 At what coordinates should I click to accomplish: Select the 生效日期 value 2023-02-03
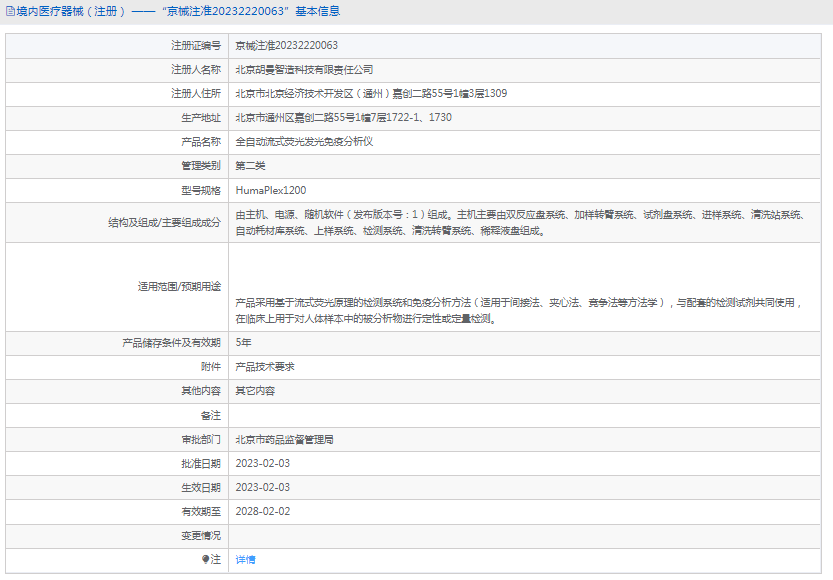pos(263,488)
